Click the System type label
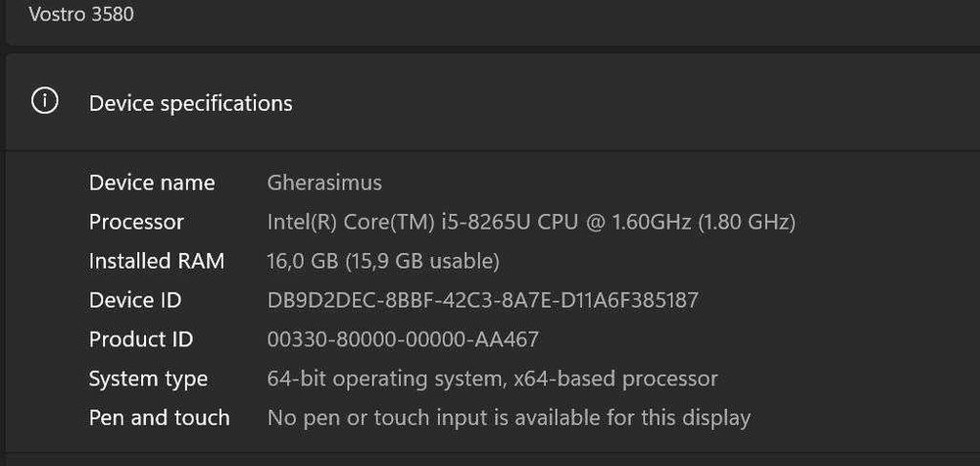 pos(148,379)
